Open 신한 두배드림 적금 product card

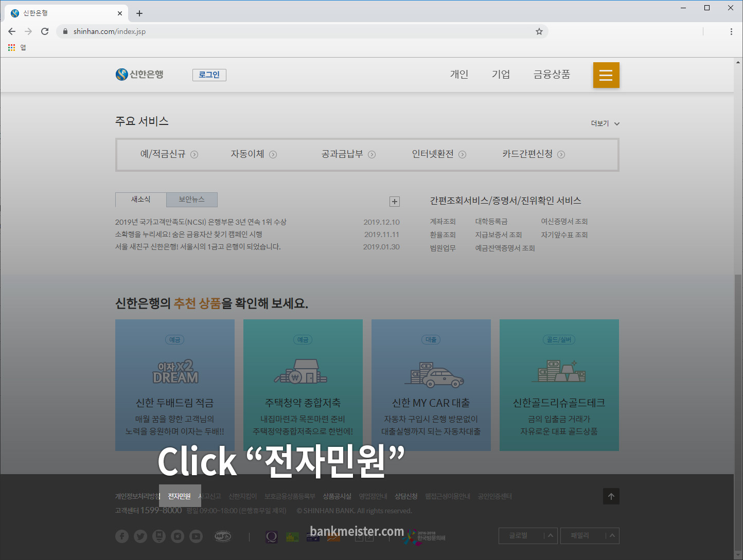175,385
